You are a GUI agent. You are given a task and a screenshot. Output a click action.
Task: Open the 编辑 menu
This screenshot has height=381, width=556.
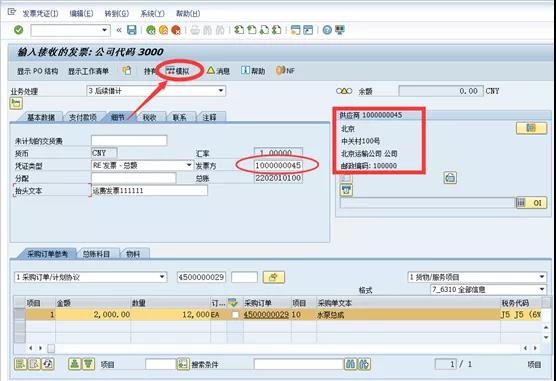[82, 13]
